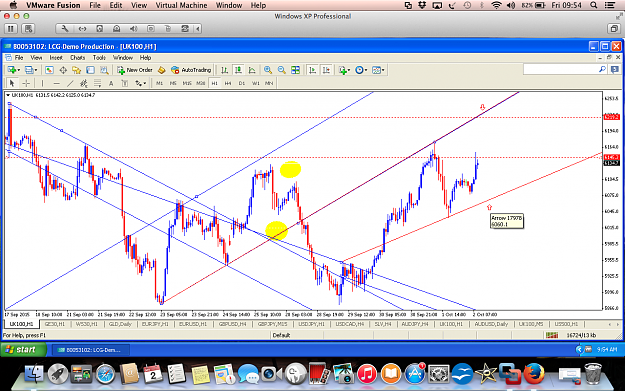This screenshot has height=391, width=625.
Task: Select the vertical line tool
Action: click(42, 83)
